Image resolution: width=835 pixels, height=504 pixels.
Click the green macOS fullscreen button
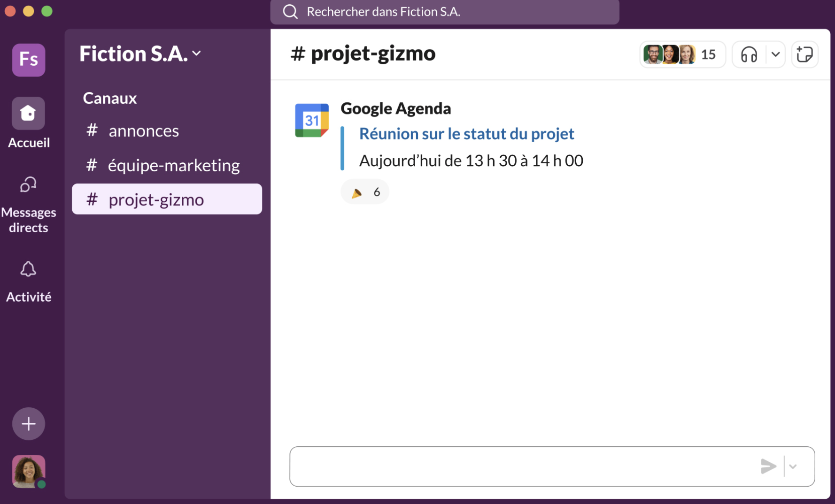(47, 11)
